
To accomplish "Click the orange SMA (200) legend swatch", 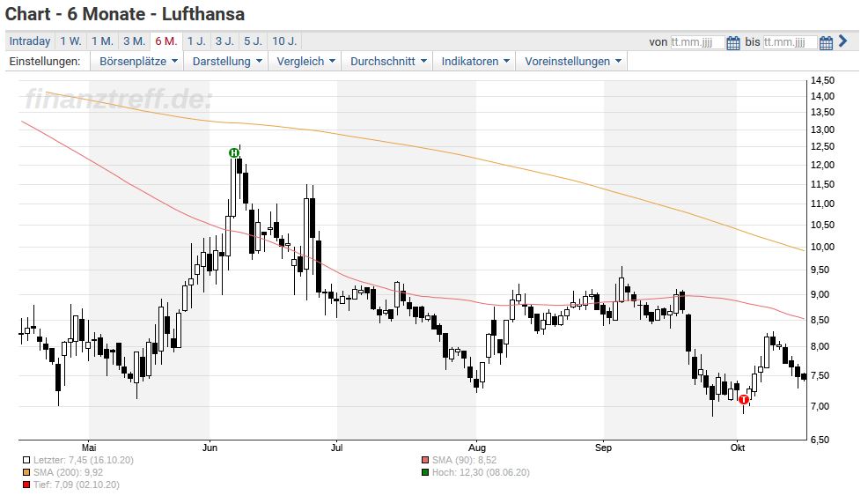I will click(x=26, y=473).
